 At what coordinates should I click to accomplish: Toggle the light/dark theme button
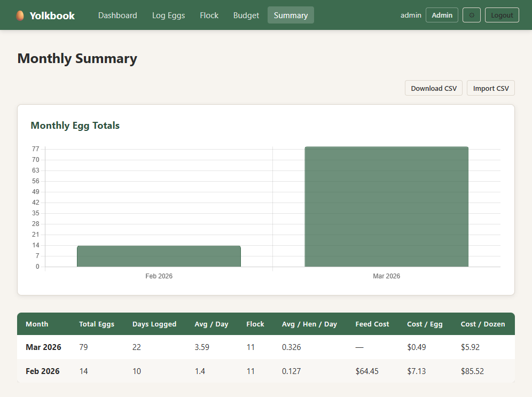471,15
